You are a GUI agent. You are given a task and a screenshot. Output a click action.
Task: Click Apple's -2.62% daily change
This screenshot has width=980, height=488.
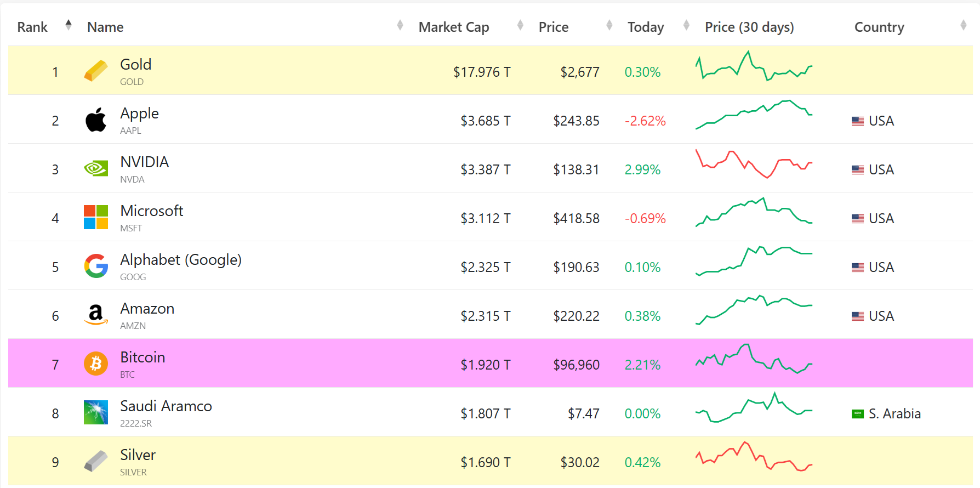[x=645, y=121]
